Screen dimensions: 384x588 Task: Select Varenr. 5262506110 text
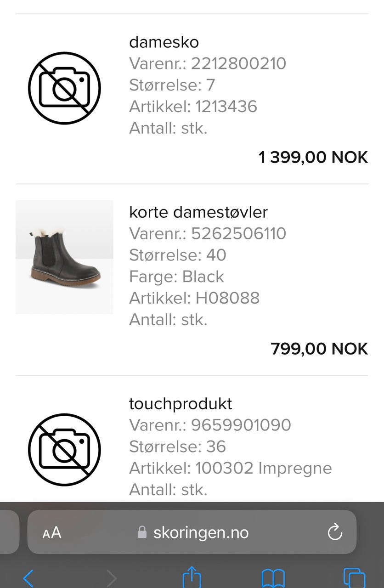208,234
